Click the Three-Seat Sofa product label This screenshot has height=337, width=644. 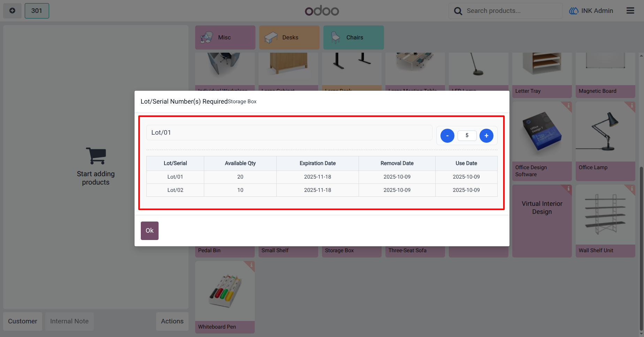[407, 250]
